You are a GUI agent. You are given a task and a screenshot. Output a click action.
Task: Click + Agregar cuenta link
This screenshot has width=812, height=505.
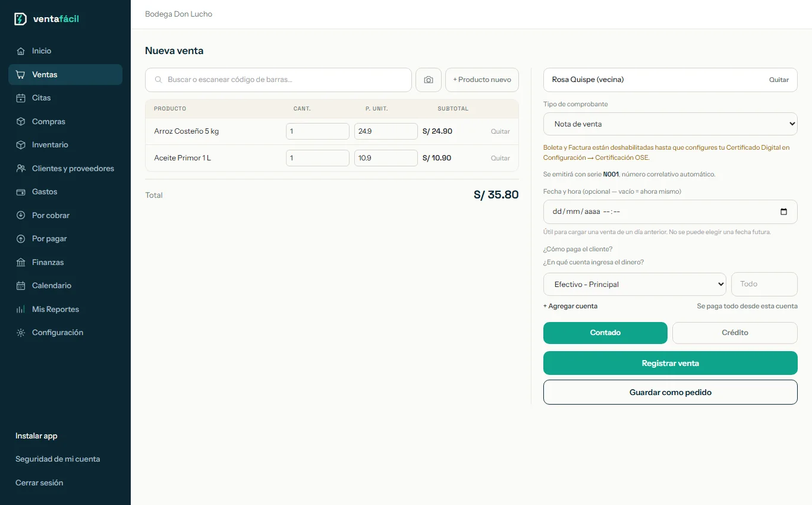570,306
